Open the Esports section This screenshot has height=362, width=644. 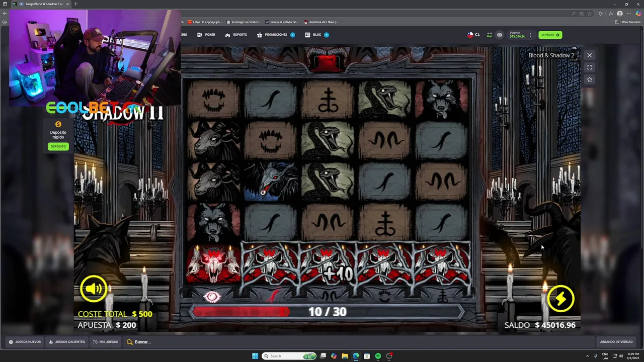[236, 35]
